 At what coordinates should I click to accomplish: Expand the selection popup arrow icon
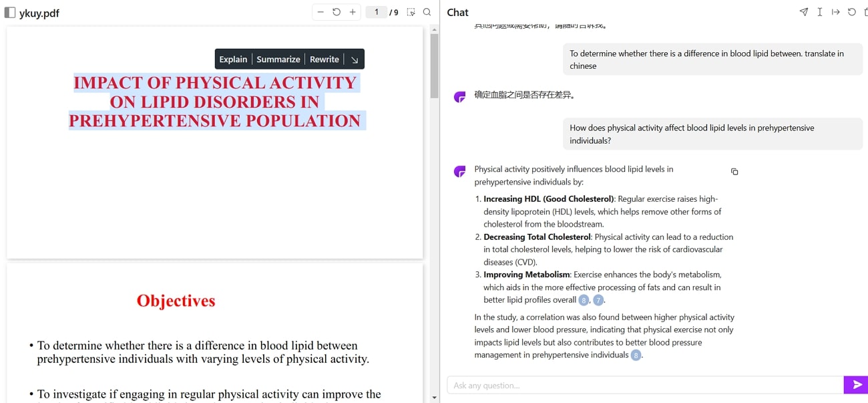tap(355, 59)
